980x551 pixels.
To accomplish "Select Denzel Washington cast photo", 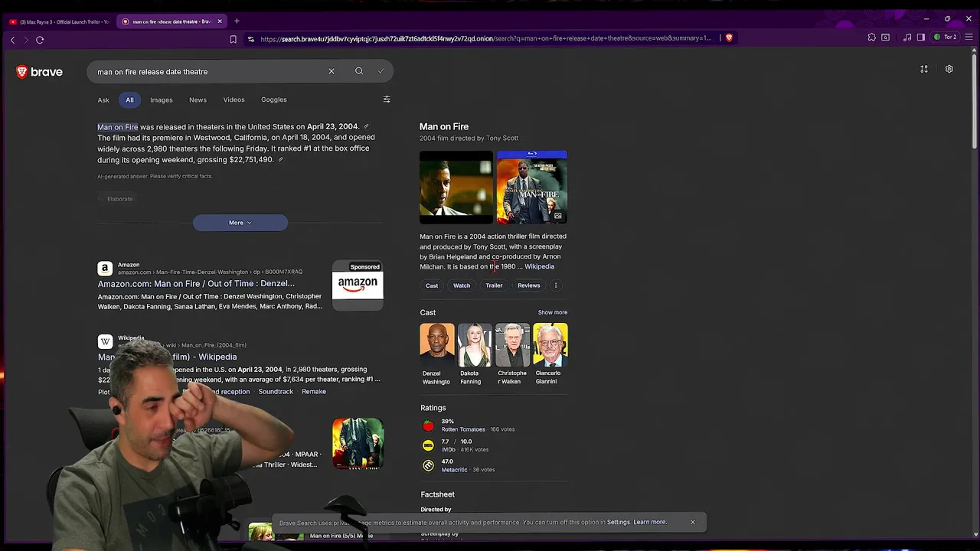I will tap(436, 345).
